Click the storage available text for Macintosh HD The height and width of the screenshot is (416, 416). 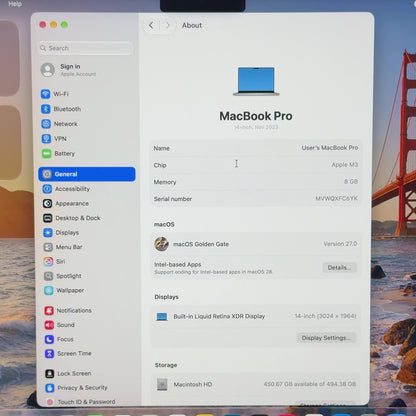(310, 384)
